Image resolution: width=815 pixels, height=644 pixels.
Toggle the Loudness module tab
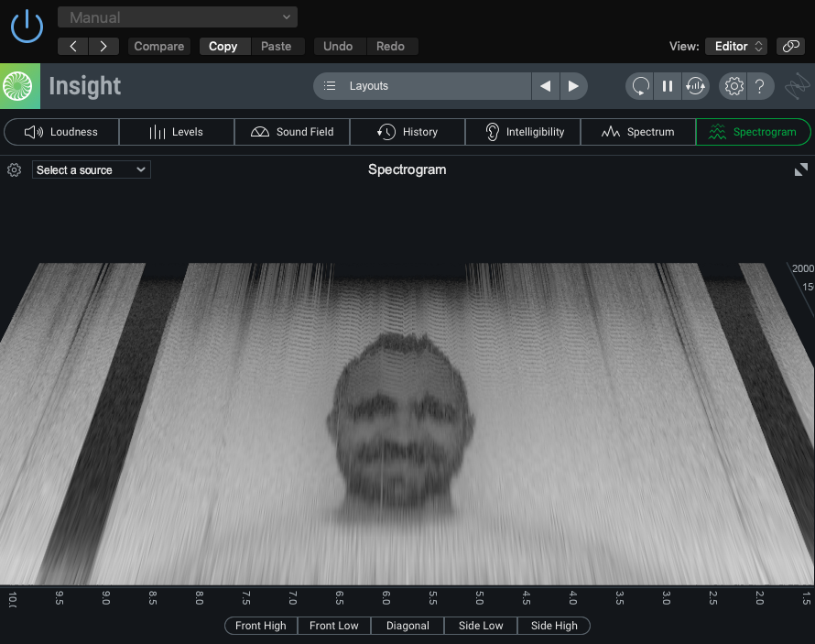(61, 132)
